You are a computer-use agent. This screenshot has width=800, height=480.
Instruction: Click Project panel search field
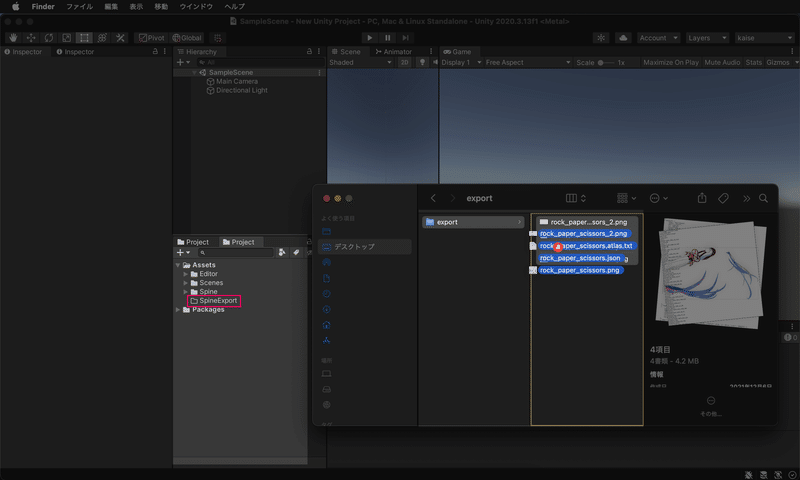click(236, 252)
